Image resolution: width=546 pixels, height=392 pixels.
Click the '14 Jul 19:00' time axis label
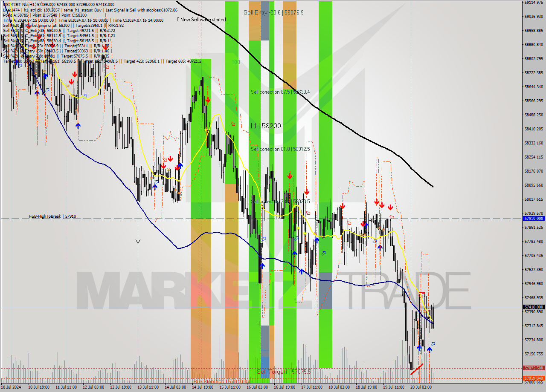[x=203, y=387]
